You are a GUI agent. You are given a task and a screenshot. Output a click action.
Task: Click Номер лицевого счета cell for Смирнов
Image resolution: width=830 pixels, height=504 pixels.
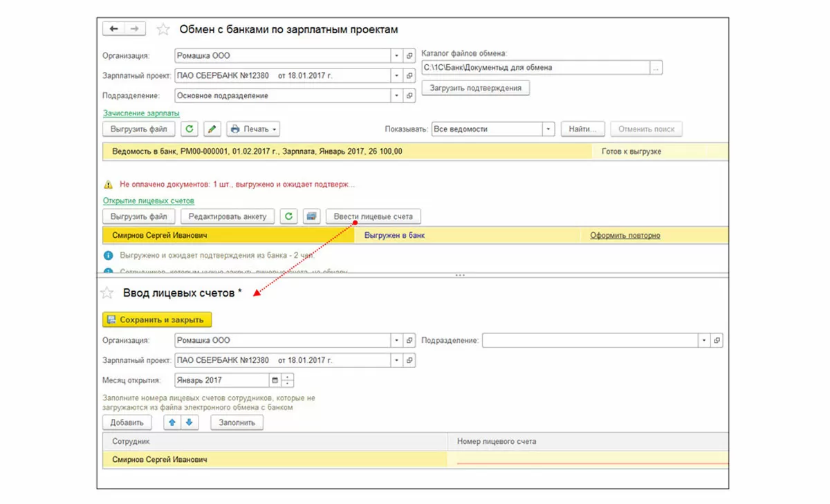click(x=589, y=459)
